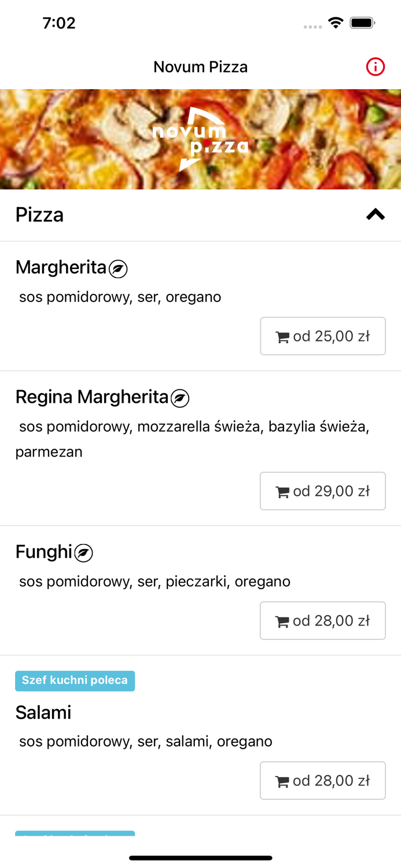Click the cart icon in the 25,00 zł button
Screen dimensions: 401x868
click(282, 337)
